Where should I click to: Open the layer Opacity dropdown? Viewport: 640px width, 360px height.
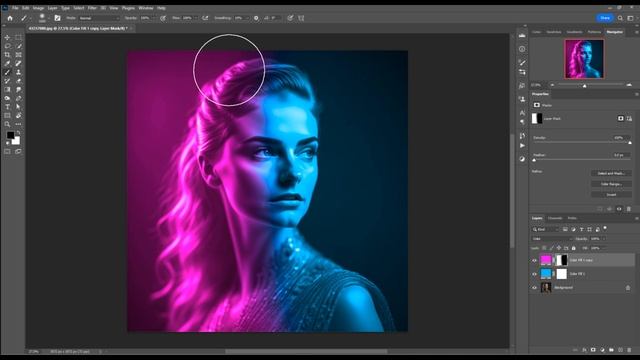pos(603,238)
